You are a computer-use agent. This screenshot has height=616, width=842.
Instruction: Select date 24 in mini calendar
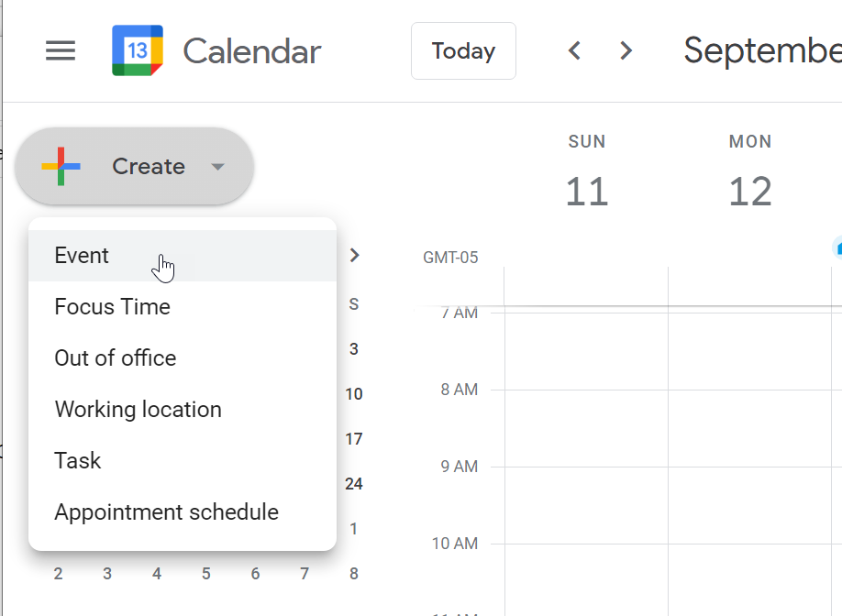354,484
